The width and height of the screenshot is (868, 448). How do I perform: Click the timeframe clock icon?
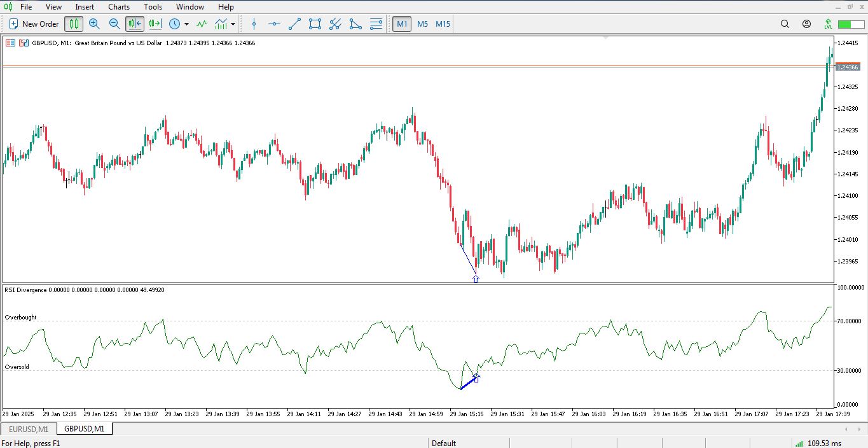tap(174, 24)
